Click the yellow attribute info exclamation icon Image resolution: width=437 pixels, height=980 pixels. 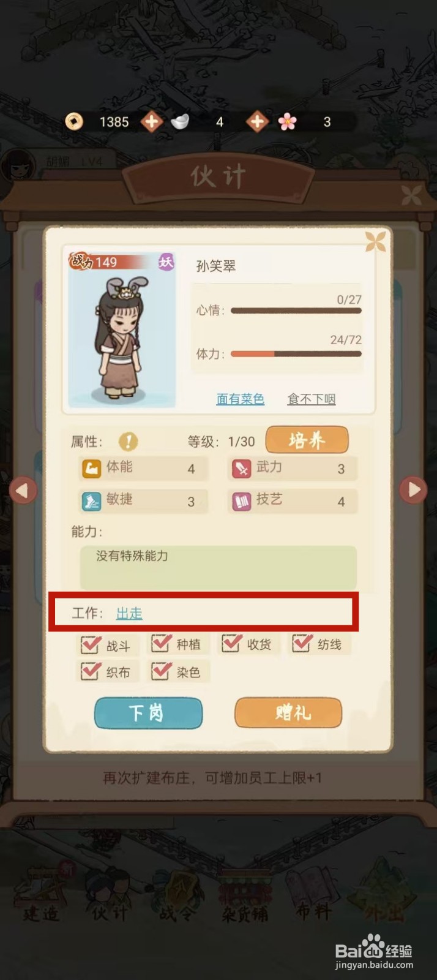point(128,441)
